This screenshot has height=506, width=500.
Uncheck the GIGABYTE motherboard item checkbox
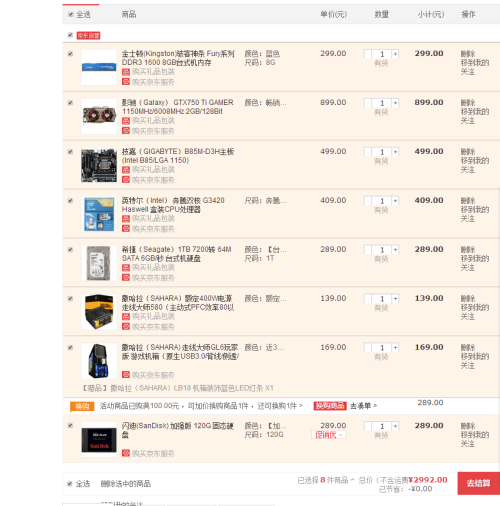70,152
